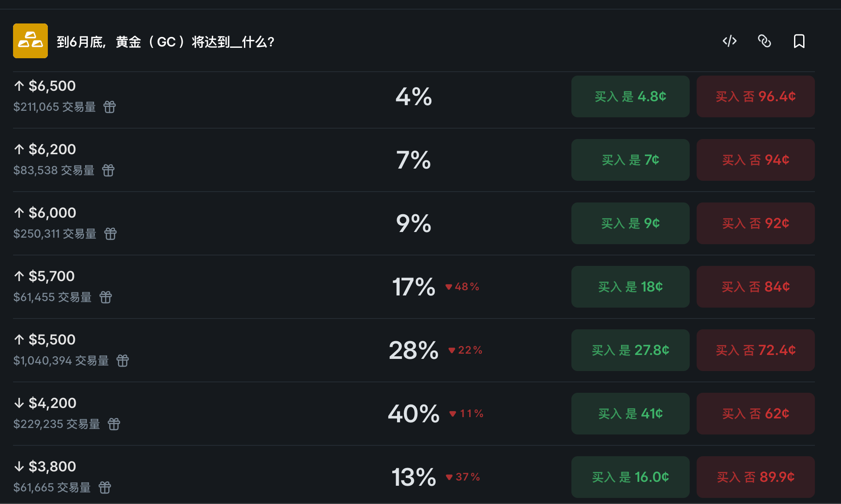This screenshot has height=504, width=841.
Task: Click the gold bars market icon
Action: point(30,41)
